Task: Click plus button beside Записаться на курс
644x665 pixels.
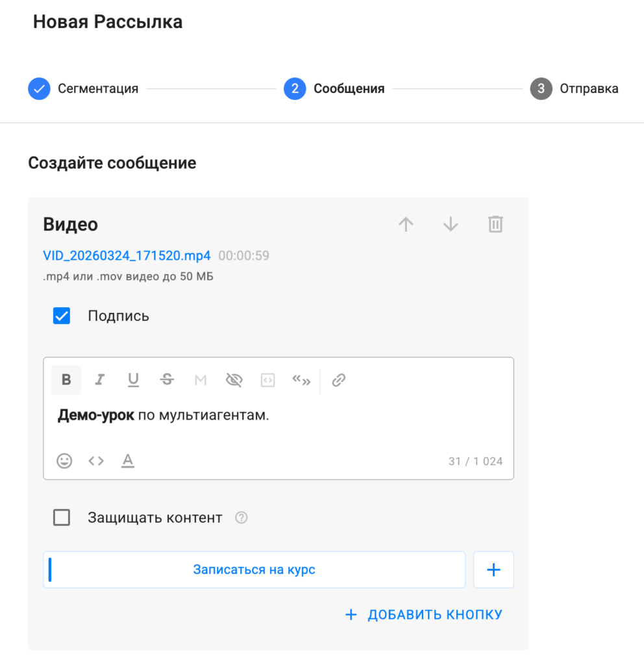Action: pos(493,570)
